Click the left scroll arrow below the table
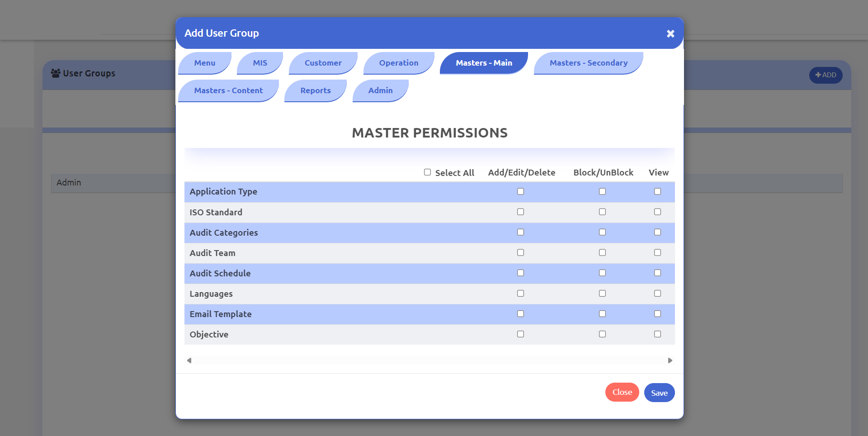 coord(189,360)
